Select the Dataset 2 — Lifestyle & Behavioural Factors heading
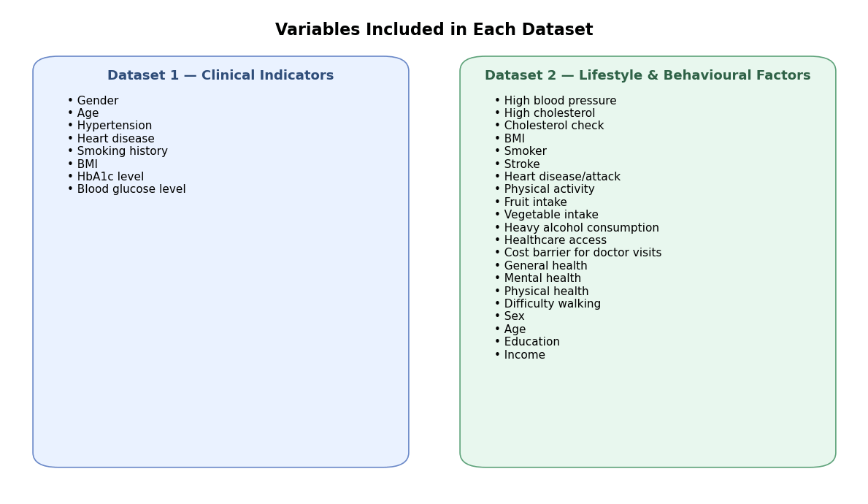Image resolution: width=868 pixels, height=504 pixels. (x=647, y=75)
